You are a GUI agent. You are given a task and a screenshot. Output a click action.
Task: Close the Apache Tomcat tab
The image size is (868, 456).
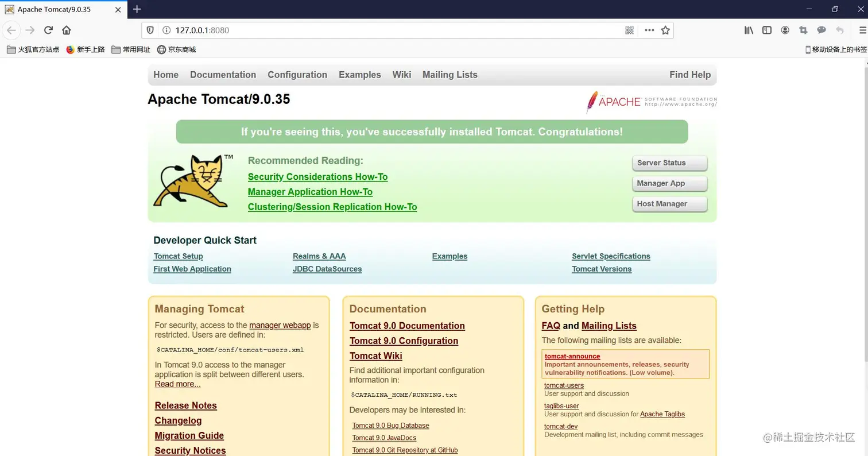click(118, 9)
